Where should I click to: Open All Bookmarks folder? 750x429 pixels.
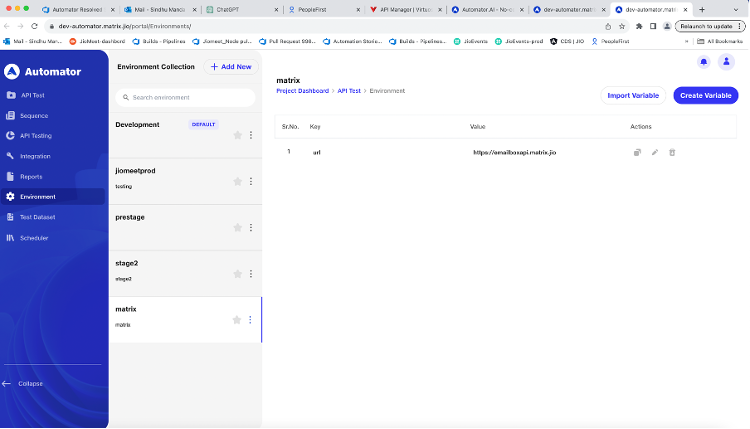tap(720, 42)
